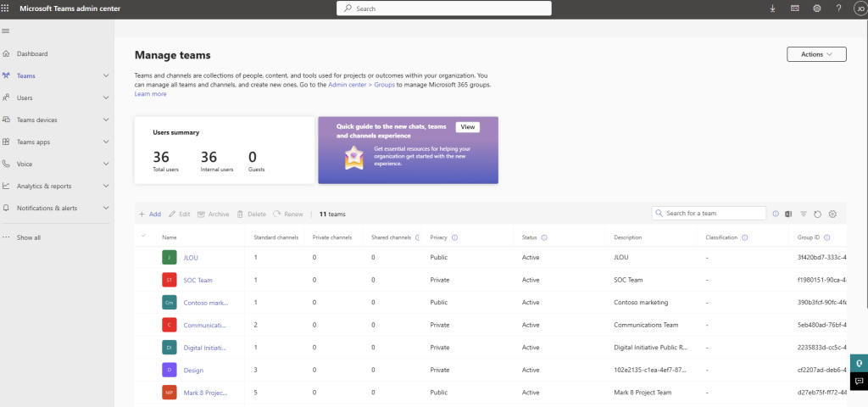
Task: Click the DI avatar for Digital Initiative
Action: click(x=170, y=348)
